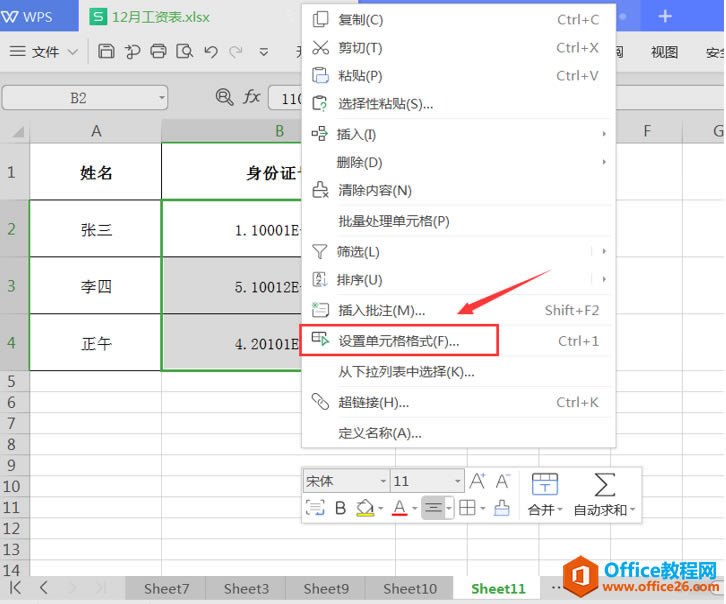Apply the yellow fill color bucket
This screenshot has width=726, height=604.
point(365,508)
